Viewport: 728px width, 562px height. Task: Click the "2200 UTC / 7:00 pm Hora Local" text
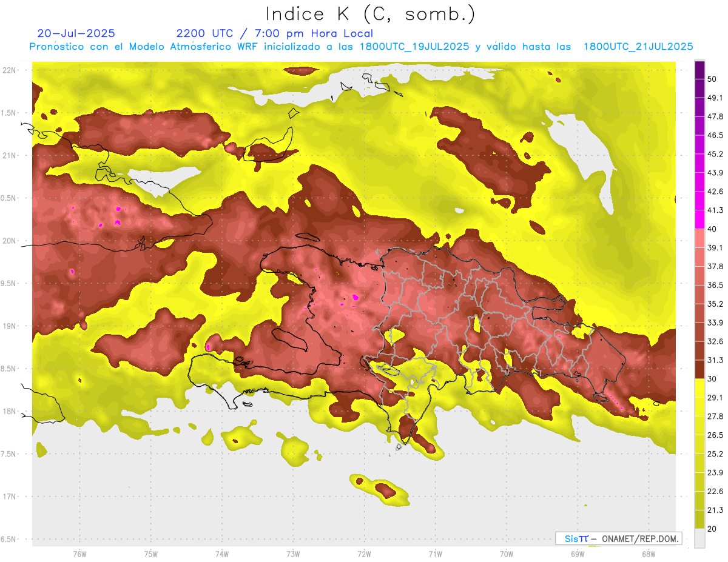275,33
